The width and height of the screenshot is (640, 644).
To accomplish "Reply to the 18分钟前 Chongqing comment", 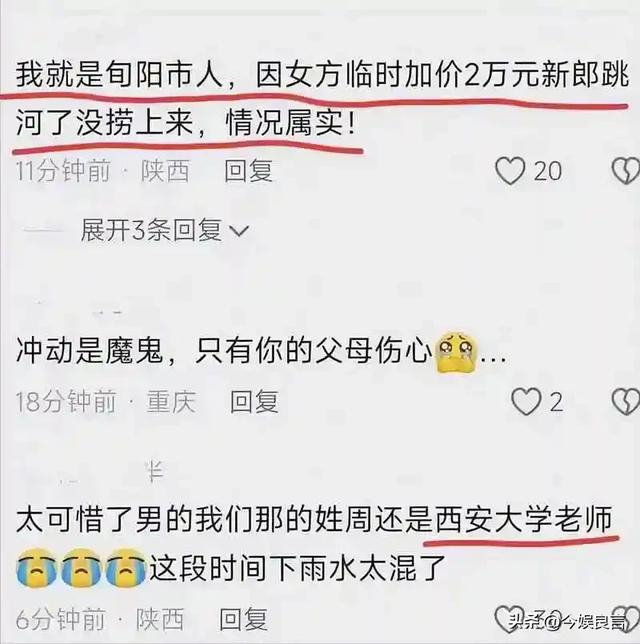I will click(x=254, y=401).
